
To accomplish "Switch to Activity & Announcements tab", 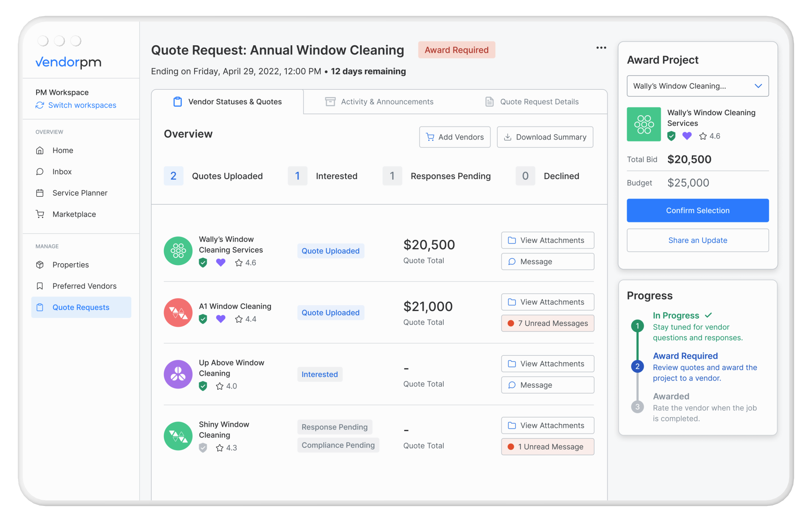I will point(380,102).
